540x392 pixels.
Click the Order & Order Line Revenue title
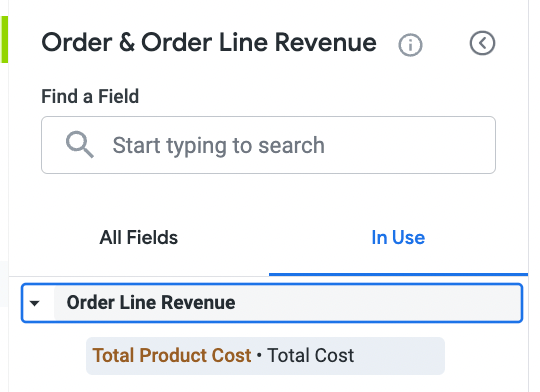pyautogui.click(x=209, y=42)
